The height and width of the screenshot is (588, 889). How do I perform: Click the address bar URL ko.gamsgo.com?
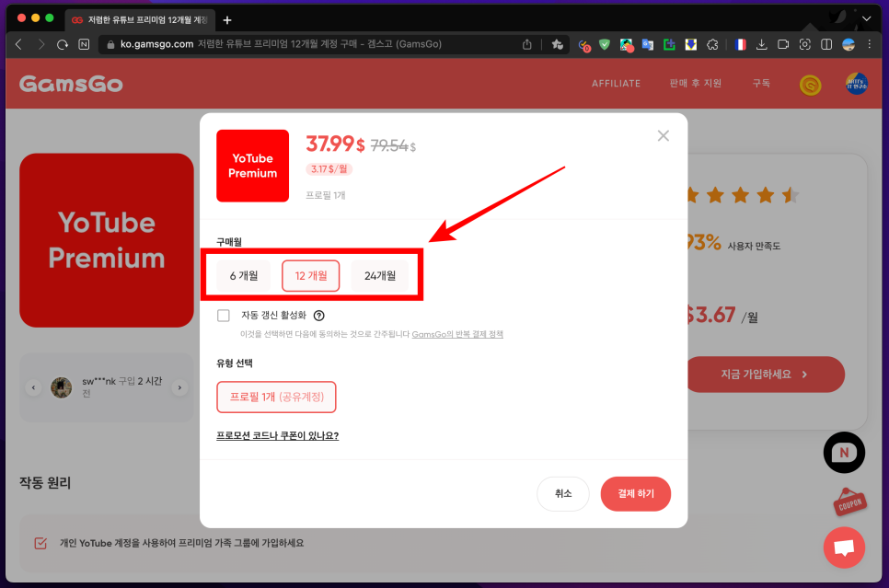[157, 44]
